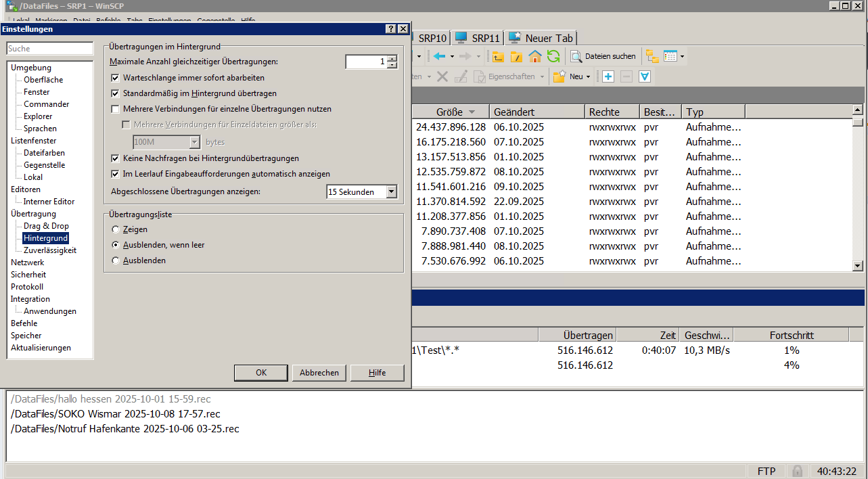Switch to the SRP11 session tab
The image size is (868, 479).
[x=478, y=38]
